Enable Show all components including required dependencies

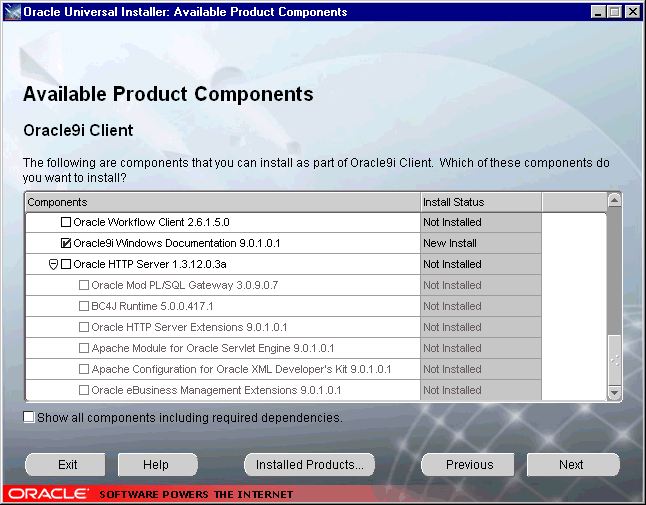29,417
